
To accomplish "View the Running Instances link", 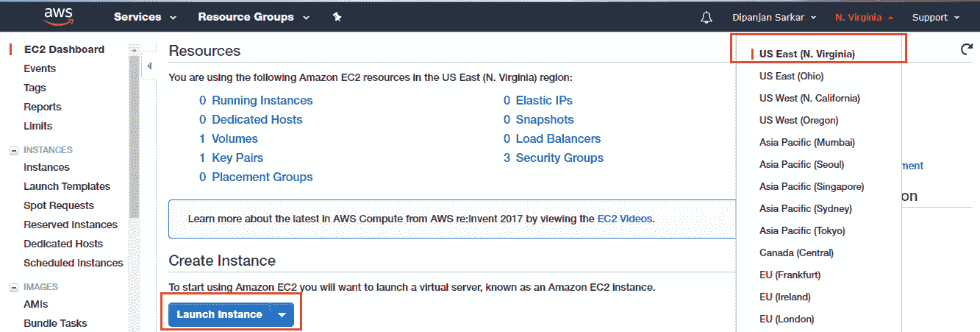I will click(x=262, y=100).
